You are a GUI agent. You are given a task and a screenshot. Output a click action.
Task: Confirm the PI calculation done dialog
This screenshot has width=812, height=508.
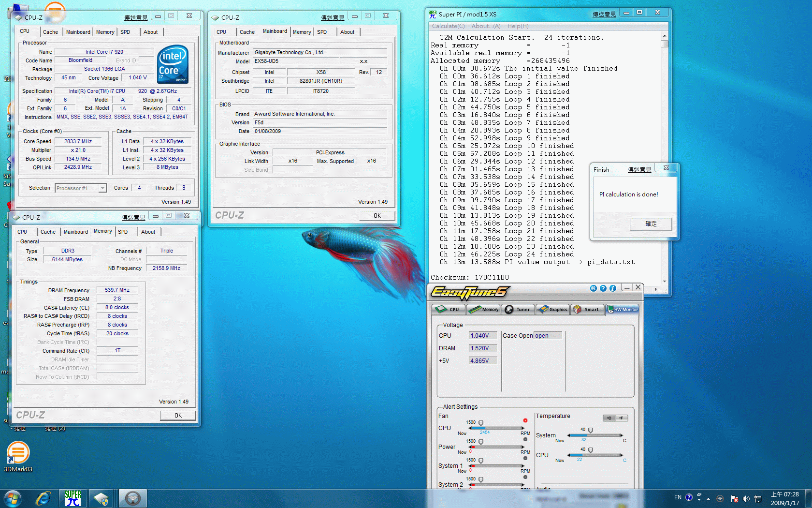(651, 224)
